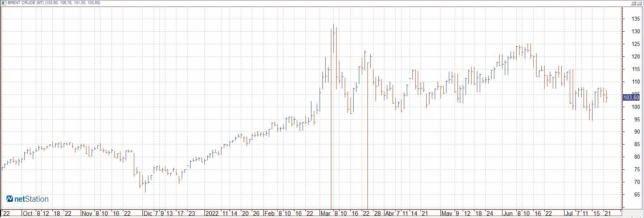Click the Nov label on the date axis

pyautogui.click(x=87, y=213)
